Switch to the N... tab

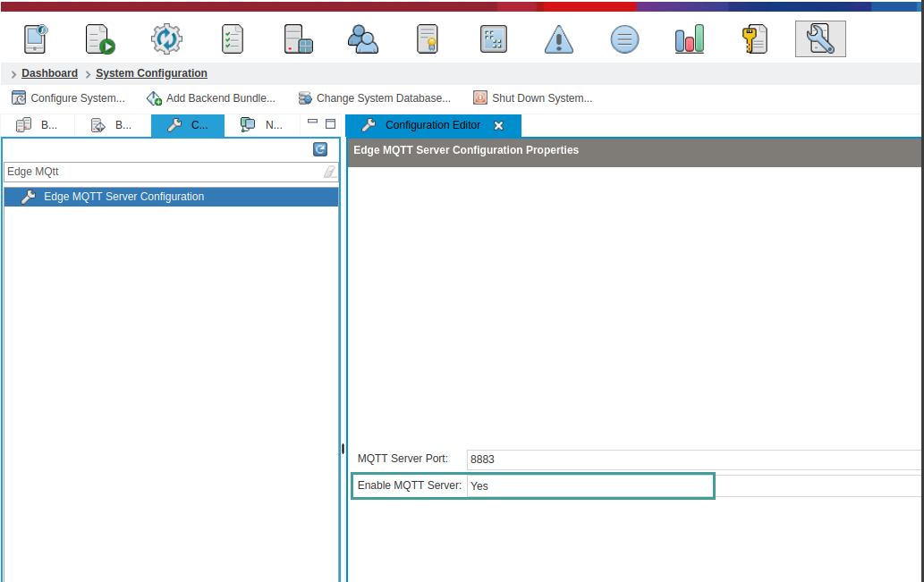(x=262, y=125)
